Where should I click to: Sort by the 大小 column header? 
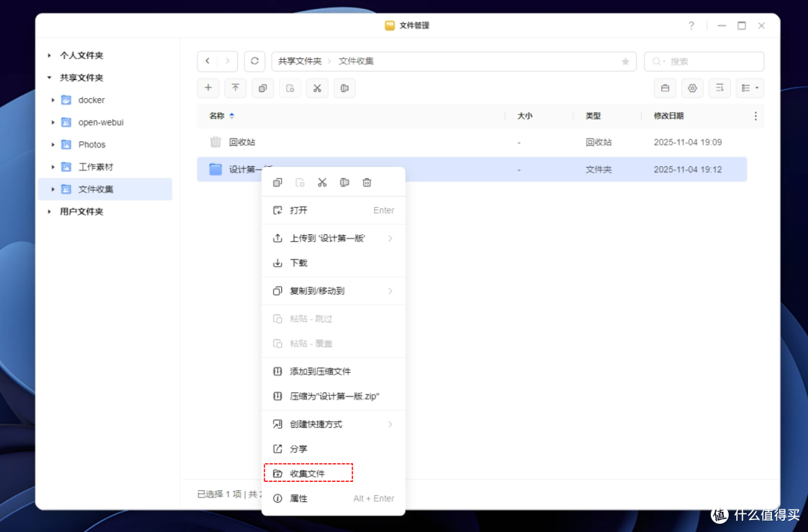click(x=524, y=116)
